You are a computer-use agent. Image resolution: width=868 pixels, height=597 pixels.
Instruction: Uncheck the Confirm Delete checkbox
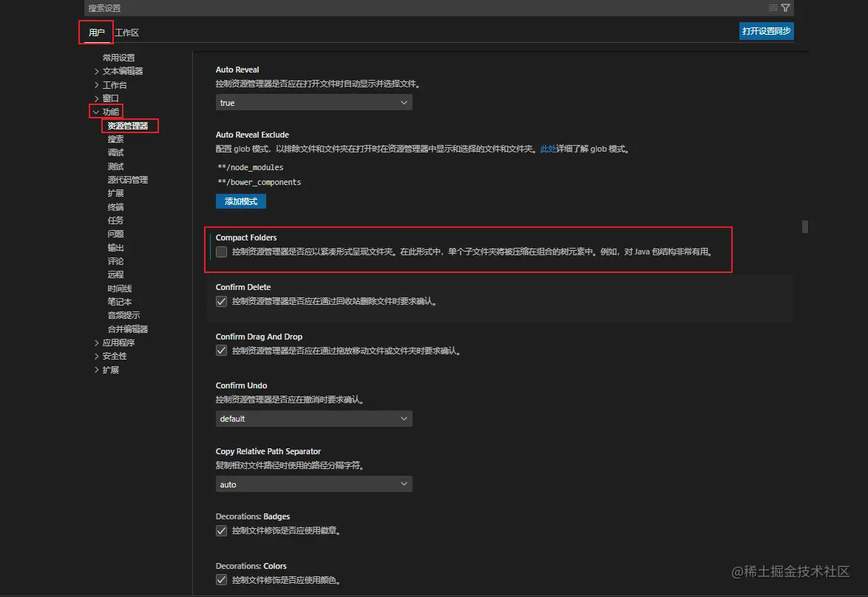coord(221,301)
